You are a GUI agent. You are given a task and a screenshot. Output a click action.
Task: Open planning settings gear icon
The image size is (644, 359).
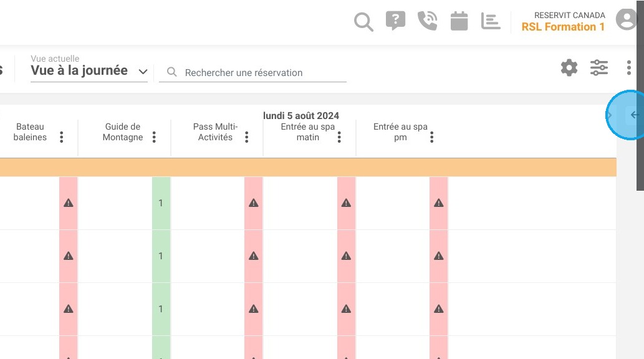(569, 67)
